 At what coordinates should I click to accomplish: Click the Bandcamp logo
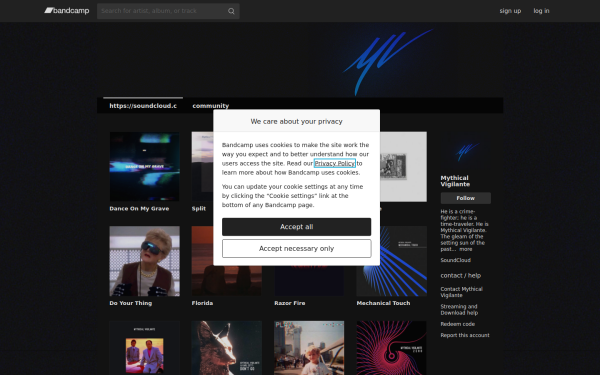point(67,11)
